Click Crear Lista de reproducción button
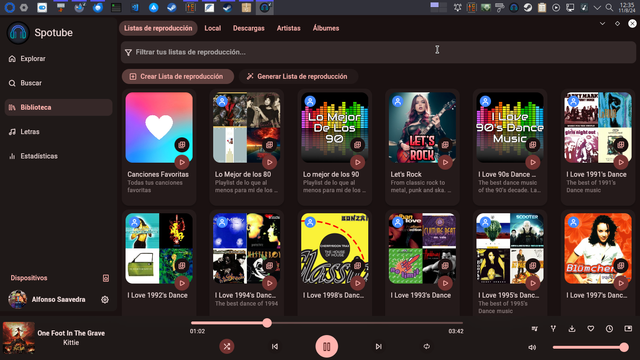Viewport: 640px width, 360px height. [x=178, y=76]
